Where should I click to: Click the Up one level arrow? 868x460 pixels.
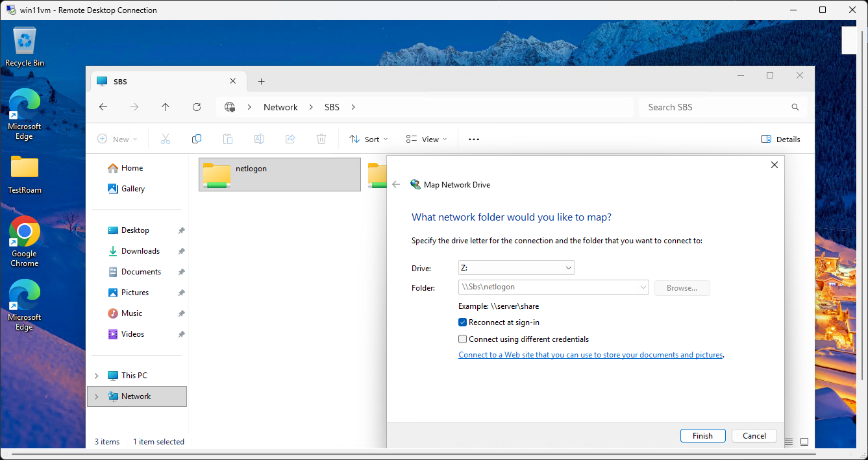(166, 107)
